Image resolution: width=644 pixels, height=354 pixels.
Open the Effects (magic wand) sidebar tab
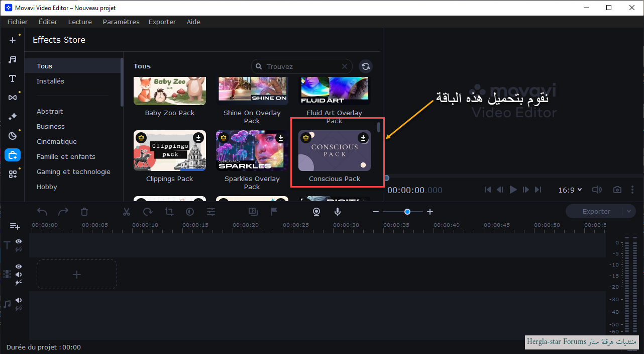point(13,117)
